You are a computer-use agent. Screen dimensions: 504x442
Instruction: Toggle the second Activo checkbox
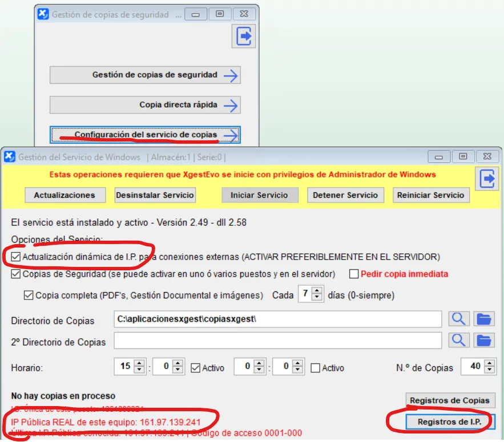[315, 368]
